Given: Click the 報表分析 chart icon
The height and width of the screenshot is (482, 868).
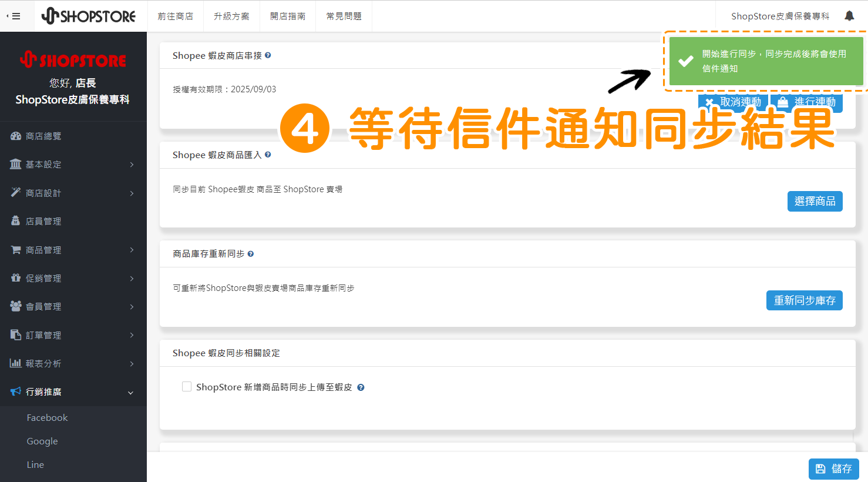Looking at the screenshot, I should click(x=16, y=363).
